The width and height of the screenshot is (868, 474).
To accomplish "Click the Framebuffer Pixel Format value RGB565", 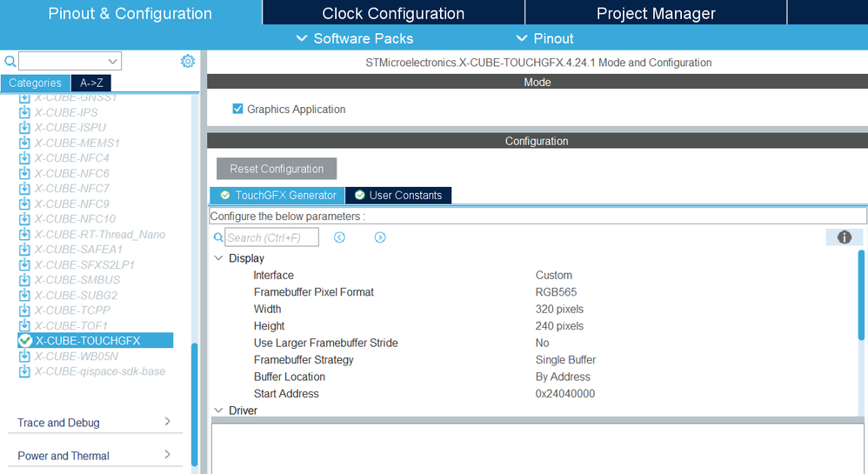I will (556, 292).
